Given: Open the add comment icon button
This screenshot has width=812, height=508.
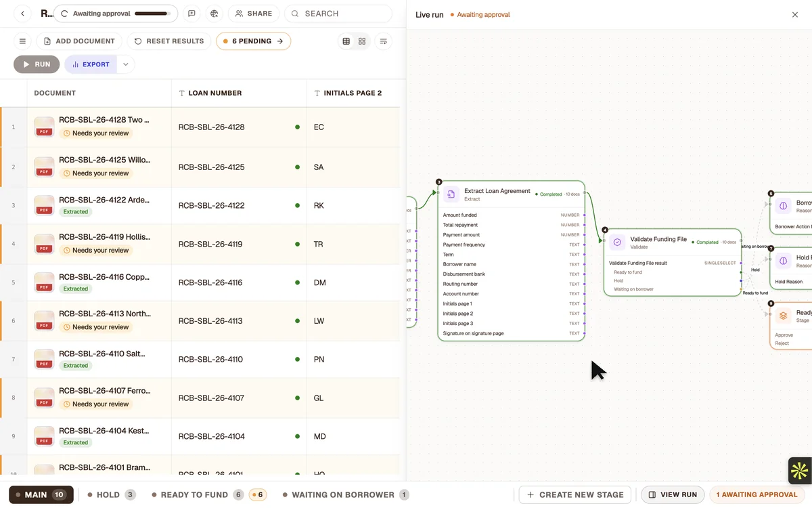Looking at the screenshot, I should coord(192,14).
